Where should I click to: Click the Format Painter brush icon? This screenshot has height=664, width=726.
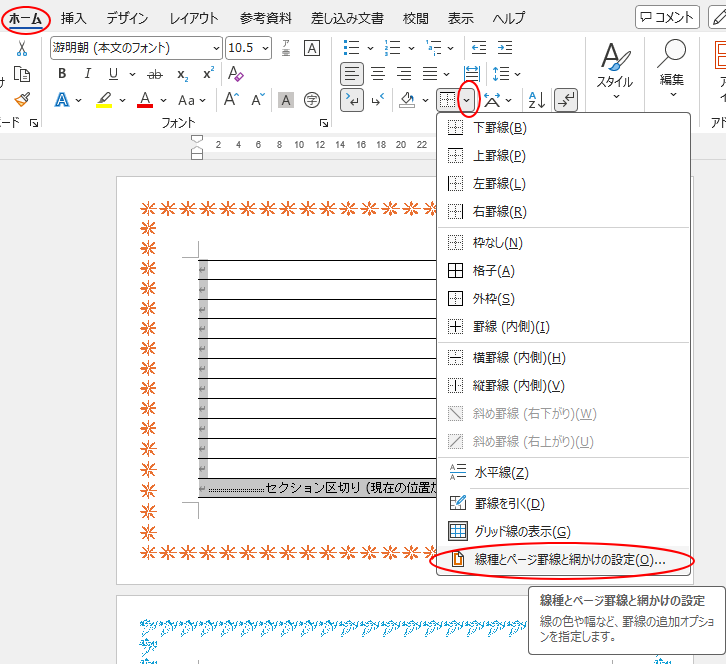22,100
